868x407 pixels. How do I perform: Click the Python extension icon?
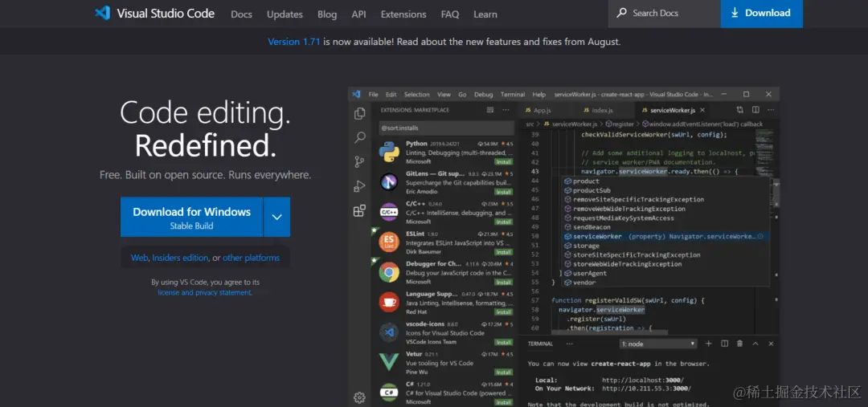click(x=389, y=152)
